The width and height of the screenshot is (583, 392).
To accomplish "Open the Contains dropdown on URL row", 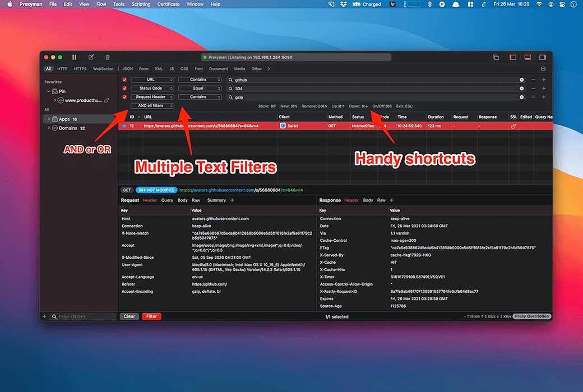I will 200,80.
